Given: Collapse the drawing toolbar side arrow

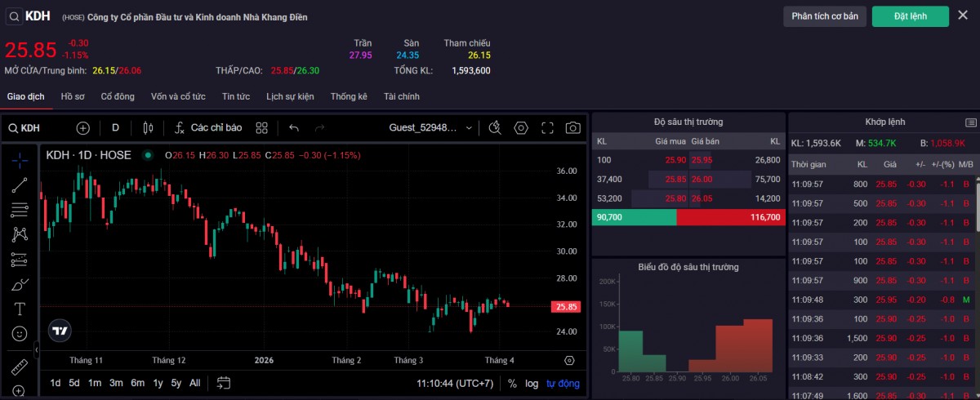Looking at the screenshot, I should pos(36,349).
